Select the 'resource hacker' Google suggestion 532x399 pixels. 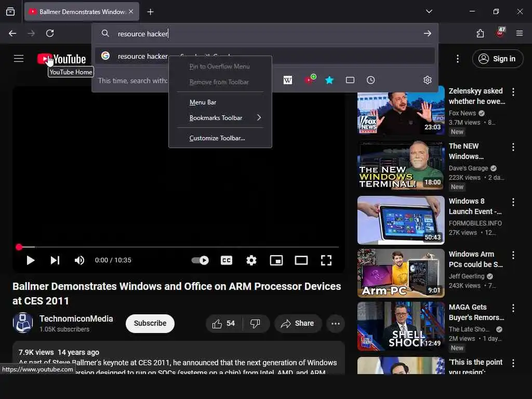click(264, 56)
